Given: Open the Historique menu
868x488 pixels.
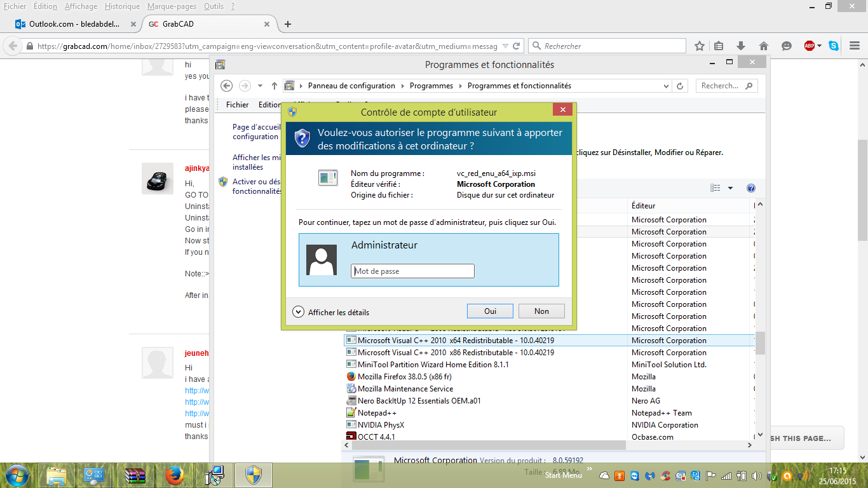Looking at the screenshot, I should point(122,6).
